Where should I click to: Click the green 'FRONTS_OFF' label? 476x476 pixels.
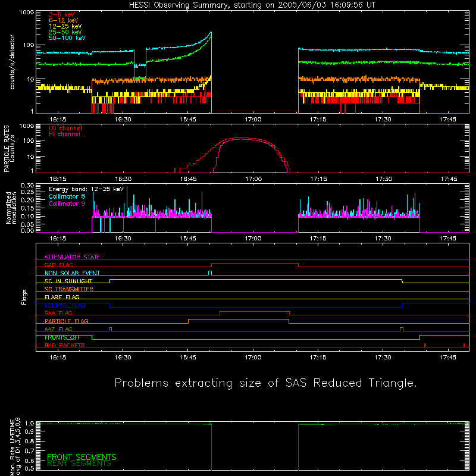[x=62, y=337]
